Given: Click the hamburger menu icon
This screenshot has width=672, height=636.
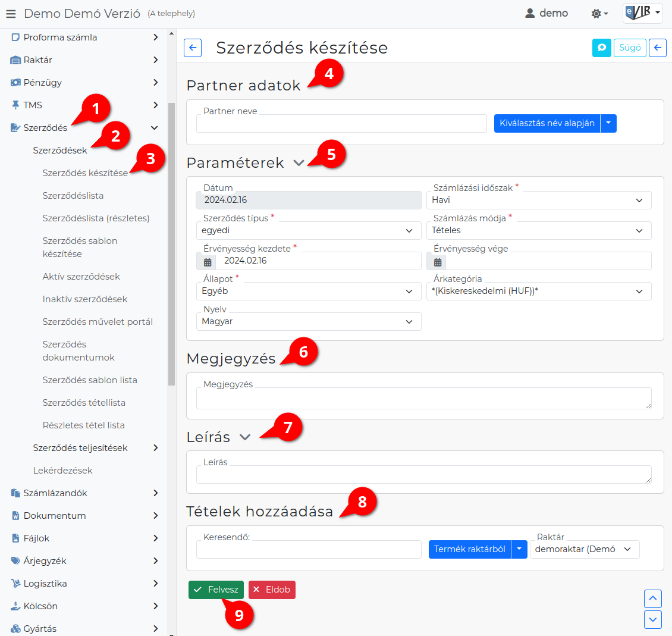Looking at the screenshot, I should point(11,14).
